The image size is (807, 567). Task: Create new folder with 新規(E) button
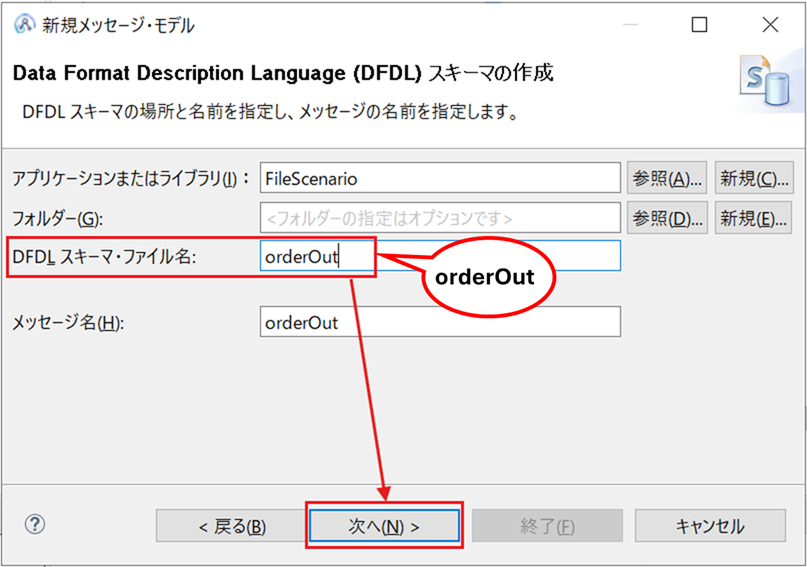[x=753, y=219]
